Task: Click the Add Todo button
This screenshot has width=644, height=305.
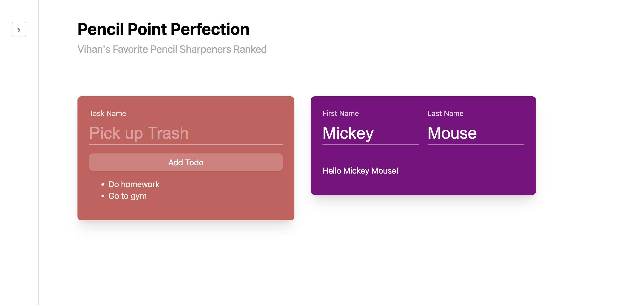Action: (186, 162)
